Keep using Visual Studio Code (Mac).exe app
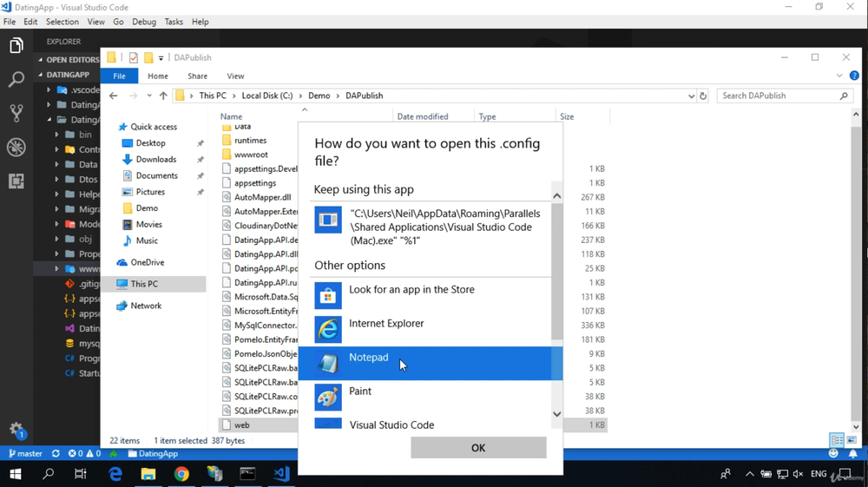868x487 pixels. (x=431, y=227)
